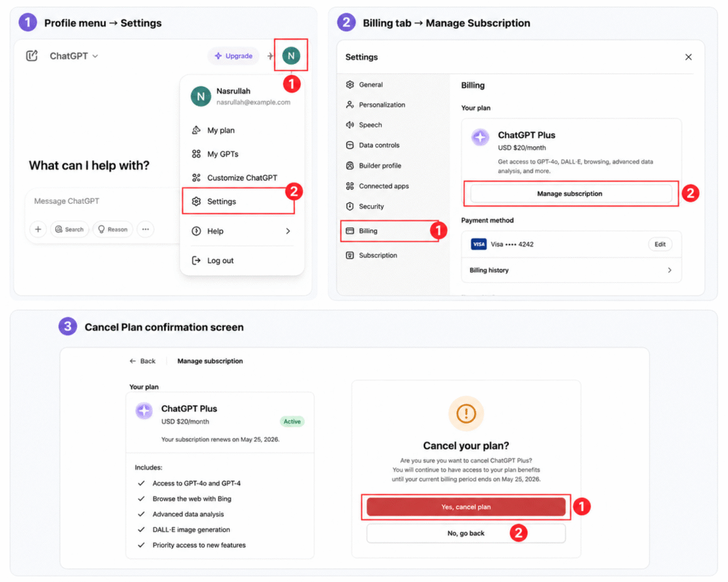
Task: Open Subscription tab in Settings
Action: 392,256
